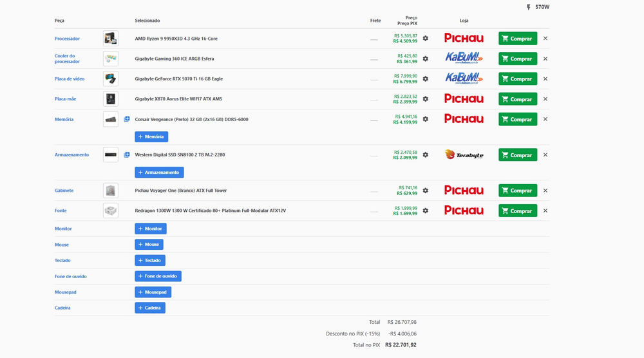The image size is (644, 358).
Task: Open settings gear for AMD Ryzen 9 row
Action: [426, 38]
